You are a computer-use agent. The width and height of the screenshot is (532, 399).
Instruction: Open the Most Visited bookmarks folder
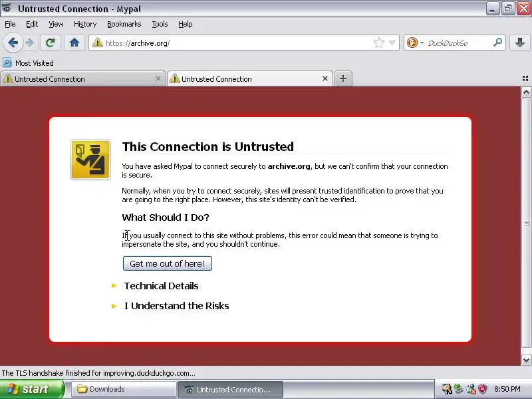[x=28, y=63]
